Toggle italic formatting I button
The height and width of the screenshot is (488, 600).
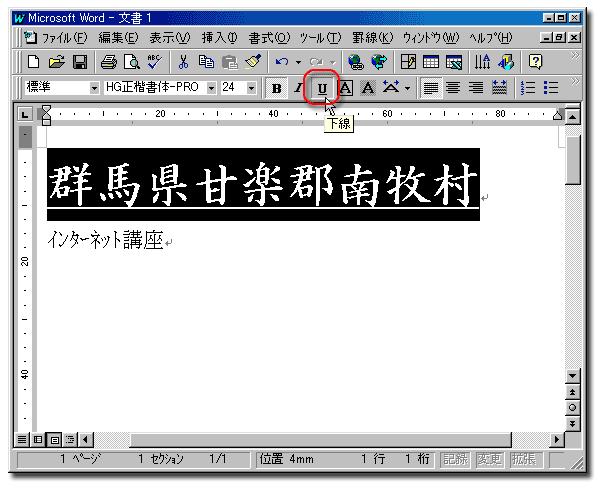tap(298, 88)
